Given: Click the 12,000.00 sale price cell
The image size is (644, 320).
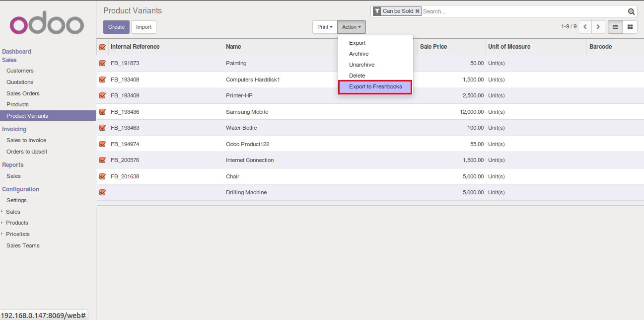Looking at the screenshot, I should click(472, 112).
